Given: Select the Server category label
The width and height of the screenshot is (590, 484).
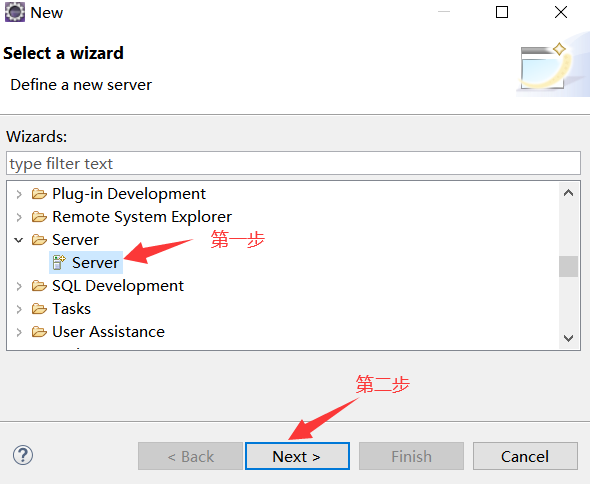Looking at the screenshot, I should coord(75,240).
